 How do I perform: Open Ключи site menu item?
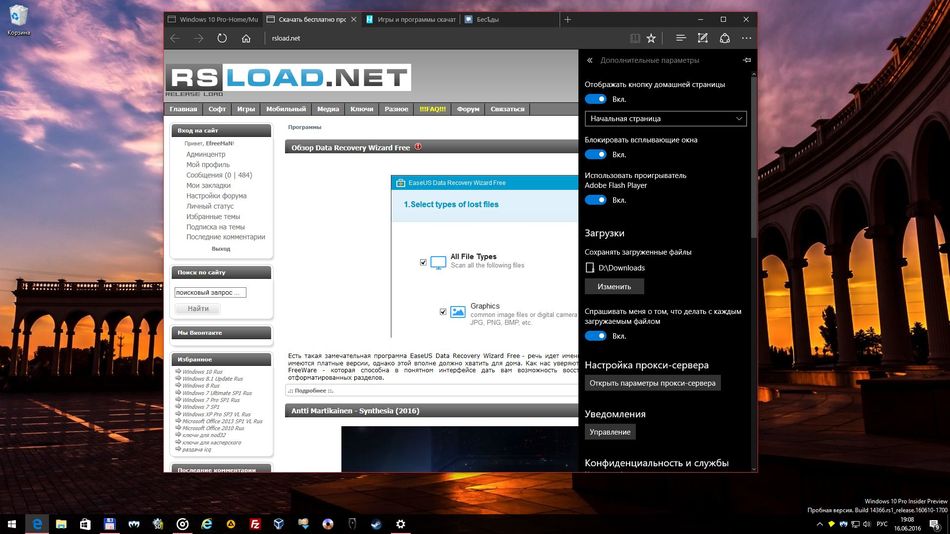pos(362,109)
